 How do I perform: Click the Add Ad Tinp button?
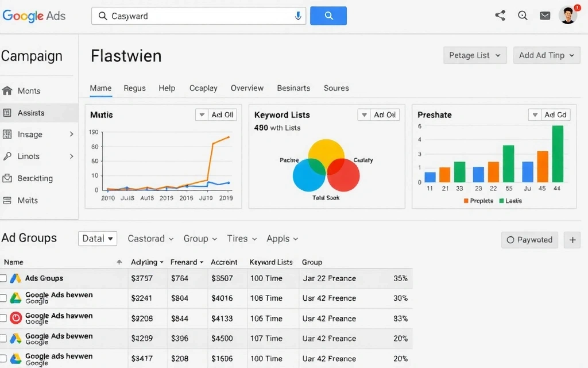click(x=547, y=55)
